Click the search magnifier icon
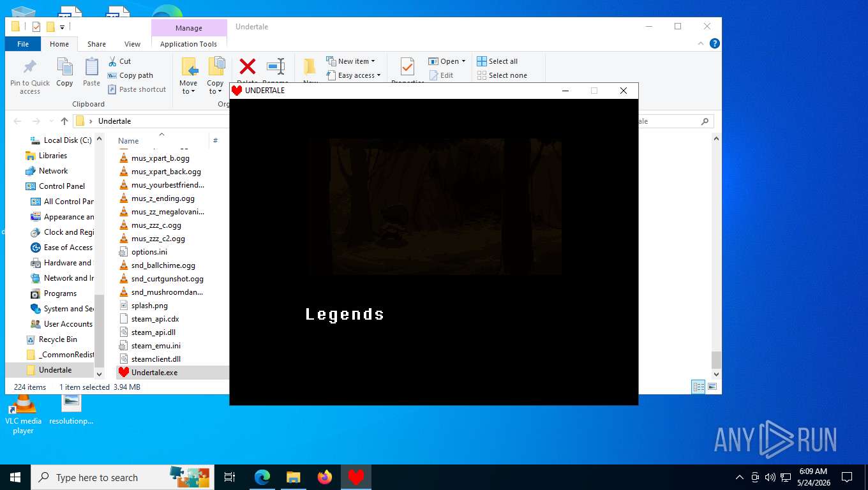 705,121
